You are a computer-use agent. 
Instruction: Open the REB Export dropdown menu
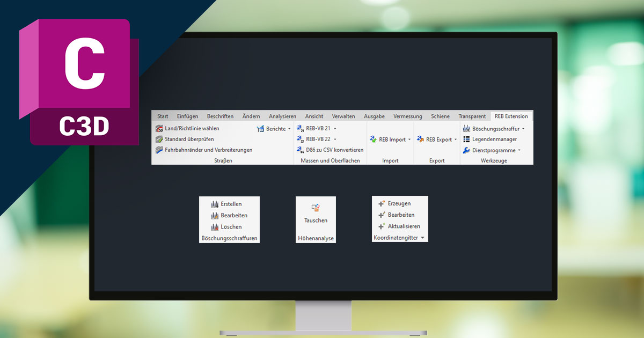456,139
